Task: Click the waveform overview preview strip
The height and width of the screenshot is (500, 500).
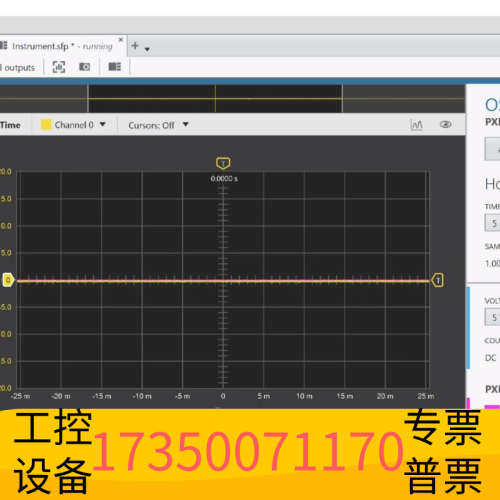Action: (232, 99)
